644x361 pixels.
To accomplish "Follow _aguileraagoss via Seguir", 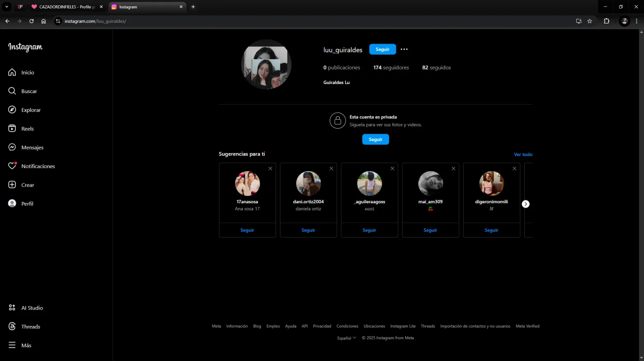I will pyautogui.click(x=369, y=230).
